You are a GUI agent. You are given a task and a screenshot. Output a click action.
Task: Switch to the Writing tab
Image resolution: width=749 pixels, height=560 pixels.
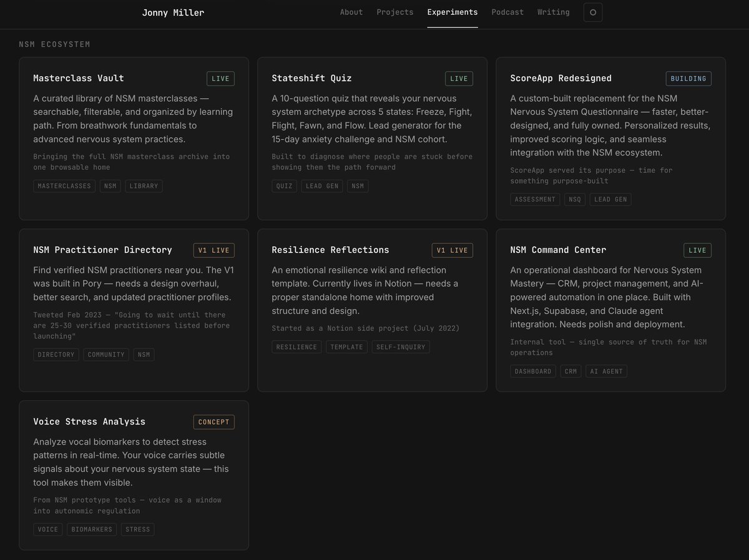tap(554, 12)
